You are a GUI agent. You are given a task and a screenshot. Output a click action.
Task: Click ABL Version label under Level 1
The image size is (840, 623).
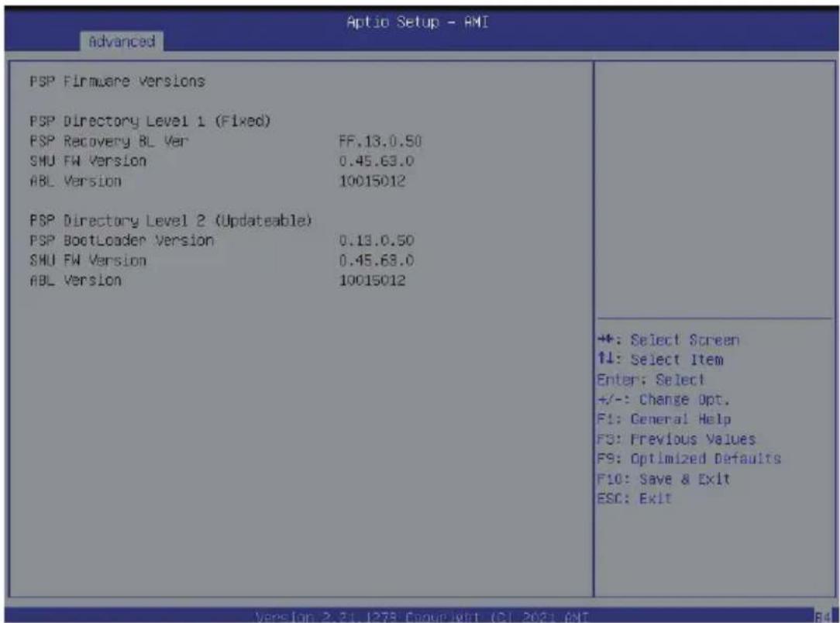[75, 181]
